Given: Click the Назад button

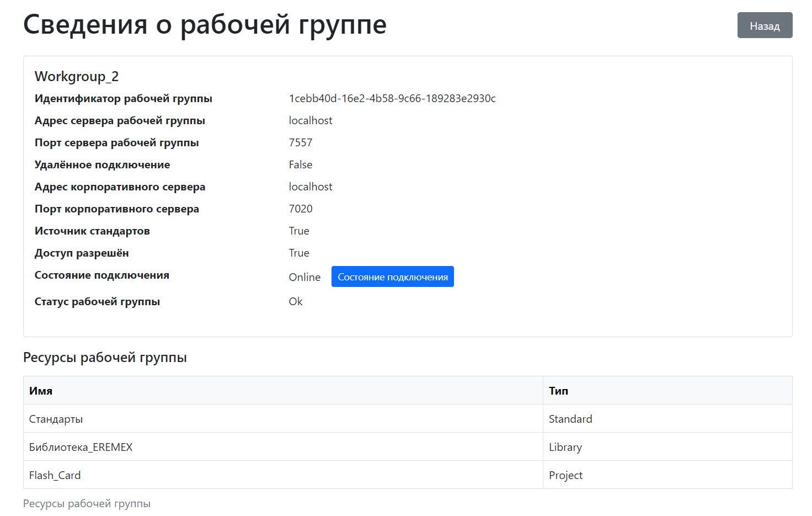Looking at the screenshot, I should (765, 25).
